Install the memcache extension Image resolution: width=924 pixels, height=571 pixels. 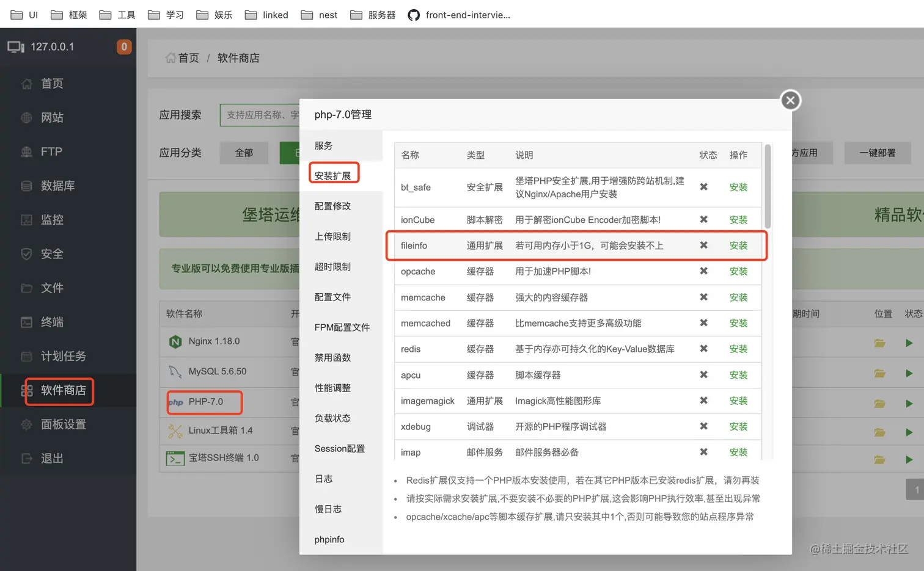click(x=738, y=297)
